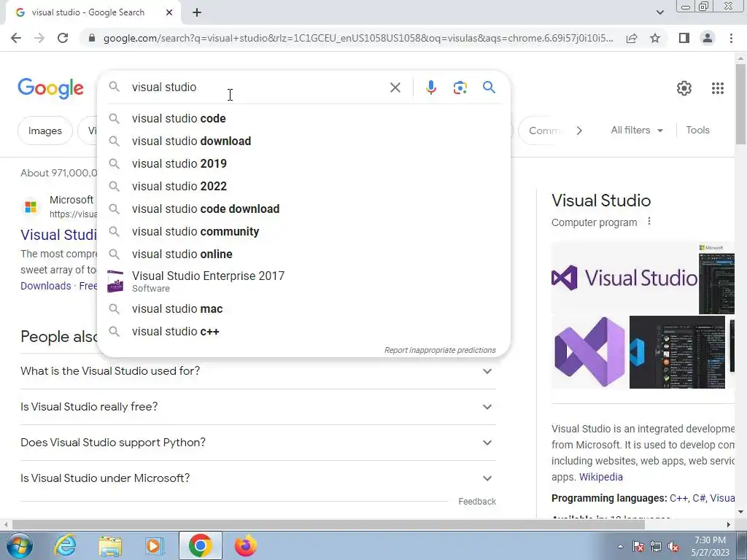Click Report inappropriate predictions link
The width and height of the screenshot is (747, 560).
click(440, 350)
